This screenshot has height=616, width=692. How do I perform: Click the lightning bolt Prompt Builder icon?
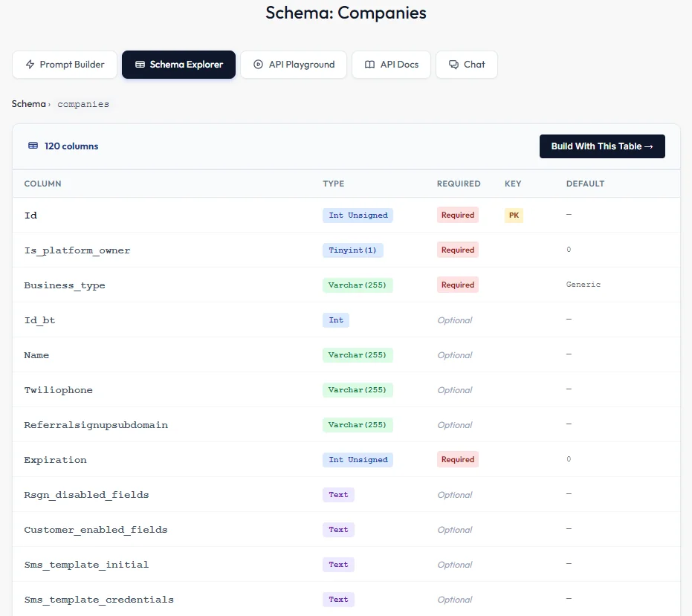click(x=30, y=65)
